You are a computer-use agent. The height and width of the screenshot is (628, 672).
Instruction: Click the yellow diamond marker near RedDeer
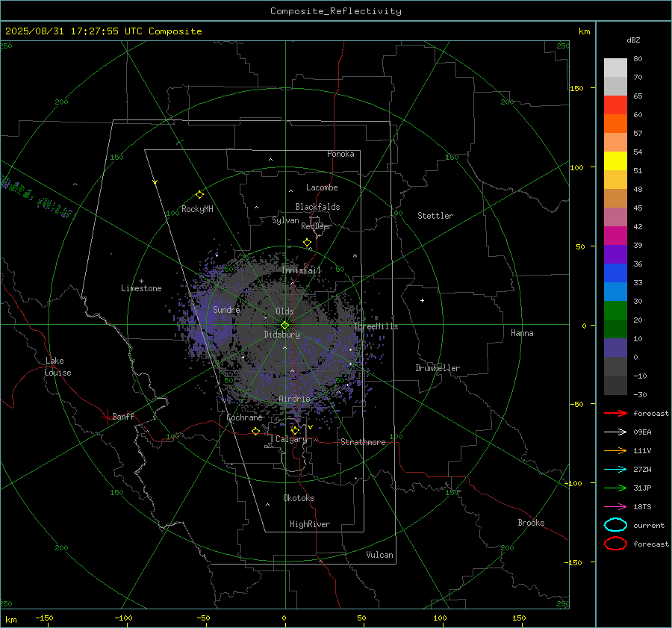click(x=307, y=243)
